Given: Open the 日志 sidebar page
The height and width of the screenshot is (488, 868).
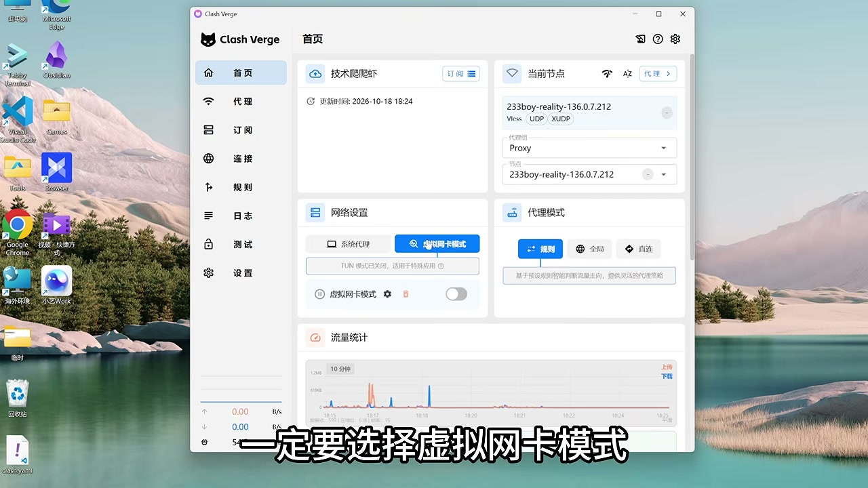Looking at the screenshot, I should (241, 216).
